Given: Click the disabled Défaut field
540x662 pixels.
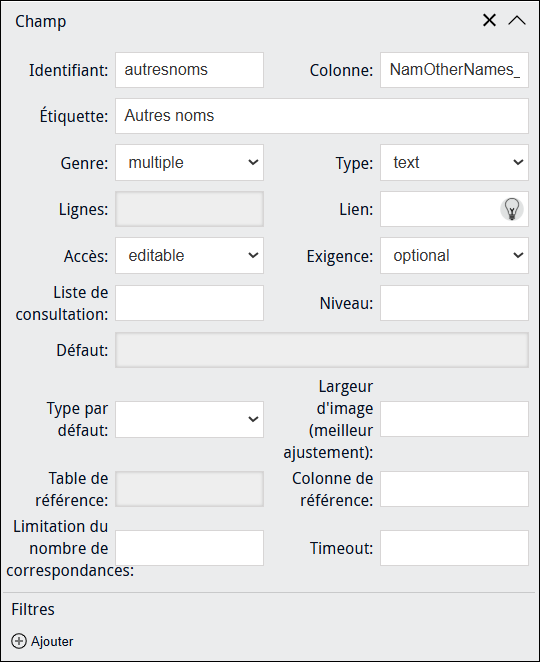Looking at the screenshot, I should 322,350.
